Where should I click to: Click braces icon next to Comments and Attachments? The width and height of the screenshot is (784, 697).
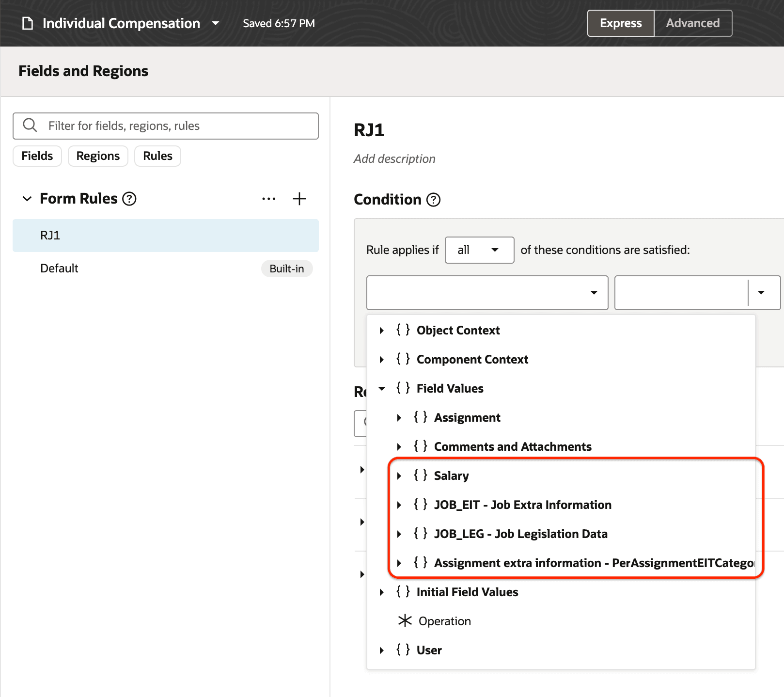[x=421, y=446]
